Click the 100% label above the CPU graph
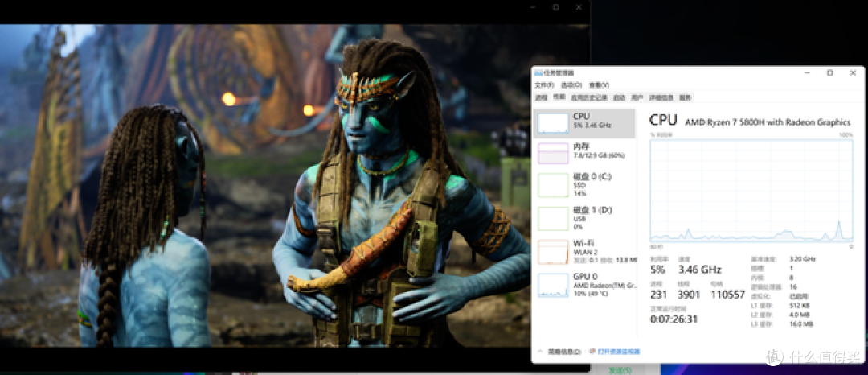Viewport: 868px width, 375px height. 845,134
